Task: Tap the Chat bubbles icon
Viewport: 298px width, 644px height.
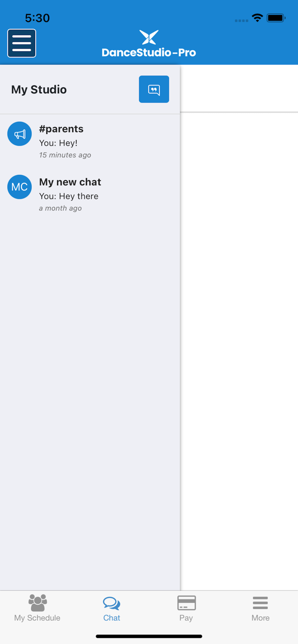Action: (x=112, y=603)
